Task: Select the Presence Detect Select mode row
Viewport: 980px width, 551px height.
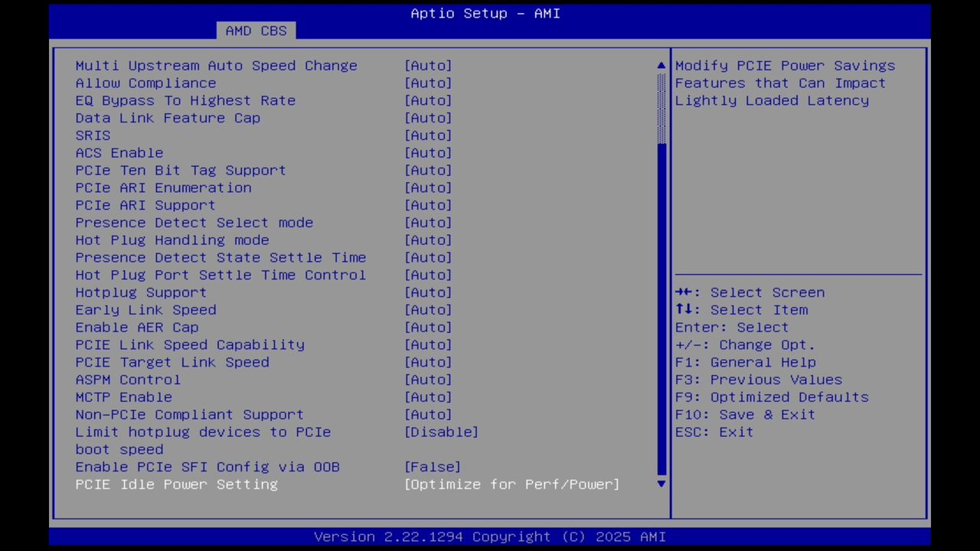Action: click(x=194, y=223)
